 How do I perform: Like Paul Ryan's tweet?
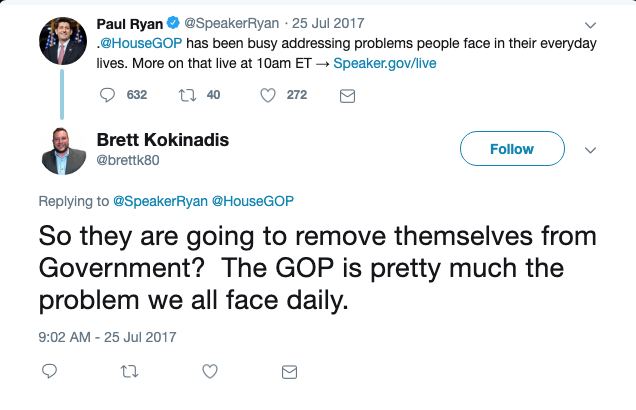point(268,95)
